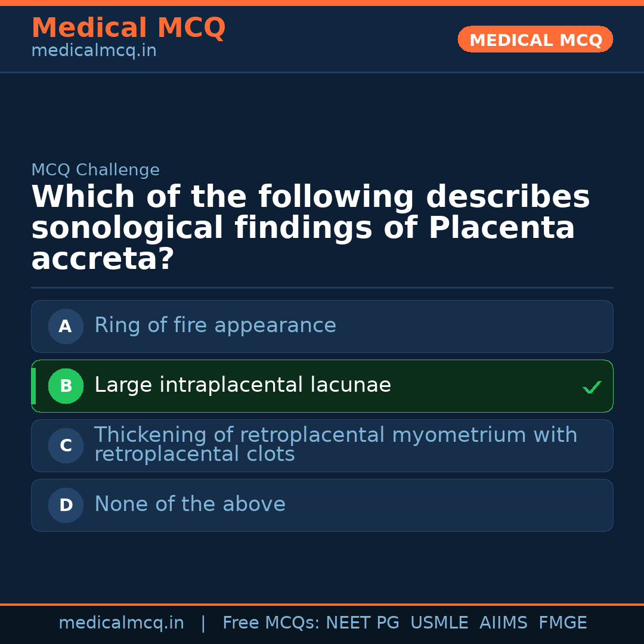Click the green highlight bar beside option B
The height and width of the screenshot is (644, 644).
coord(33,386)
